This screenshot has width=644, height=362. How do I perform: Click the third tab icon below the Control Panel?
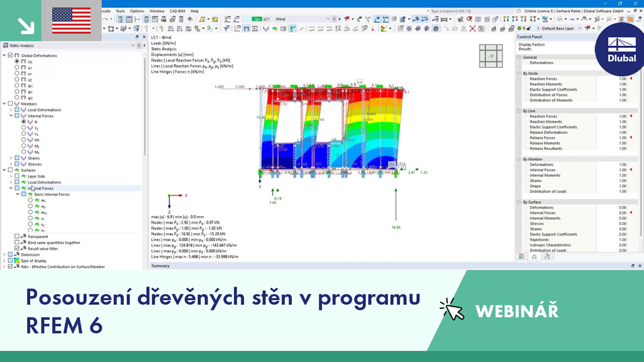point(547,256)
